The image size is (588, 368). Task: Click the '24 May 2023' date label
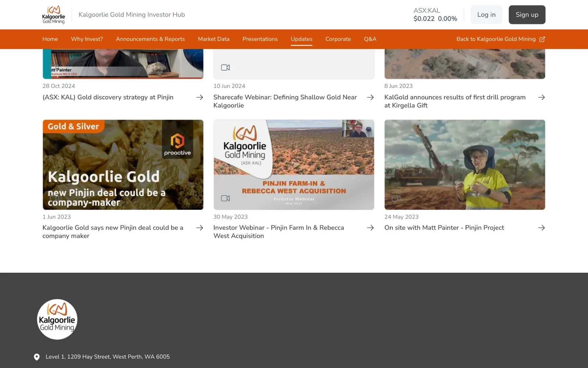coord(401,217)
